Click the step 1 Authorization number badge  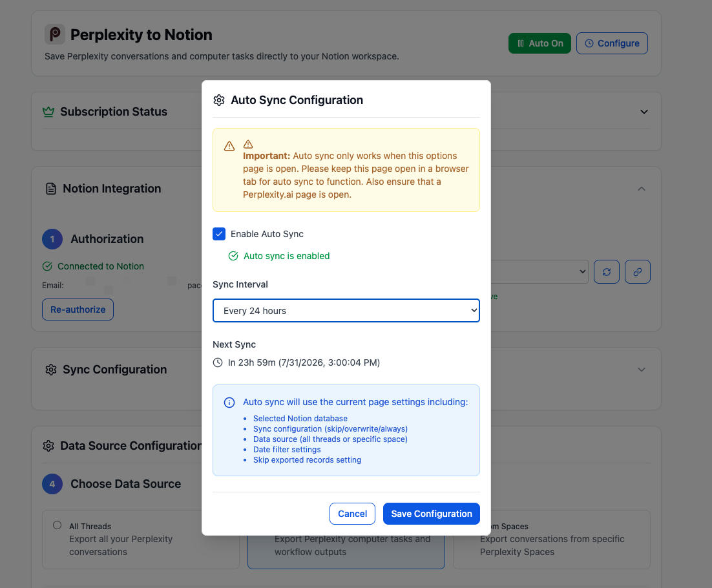coord(52,239)
